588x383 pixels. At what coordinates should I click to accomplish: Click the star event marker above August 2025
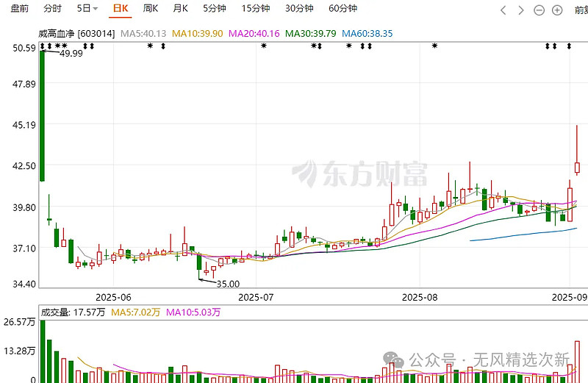click(x=434, y=46)
